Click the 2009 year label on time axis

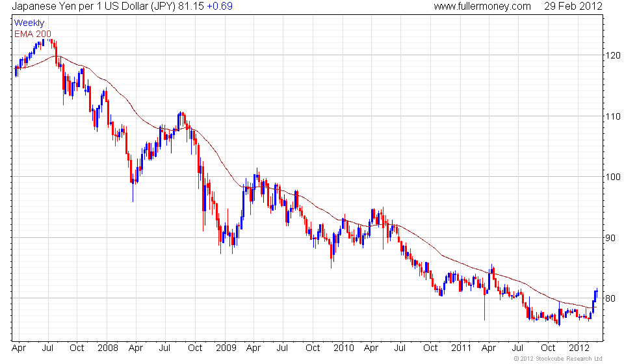[x=226, y=348]
